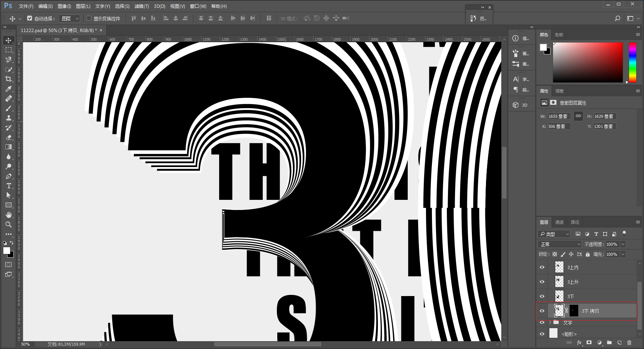The image size is (644, 349).
Task: Select the Pen tool
Action: [9, 176]
